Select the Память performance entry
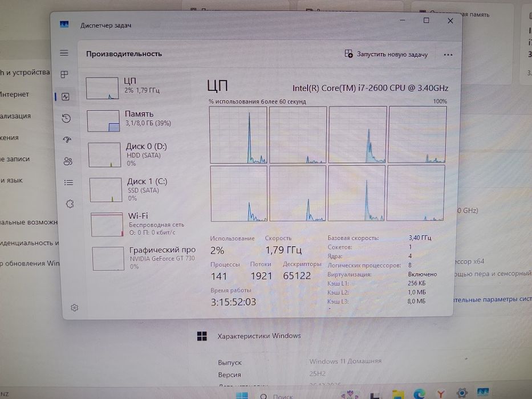Viewport: 532px width, 399px height. (x=140, y=120)
